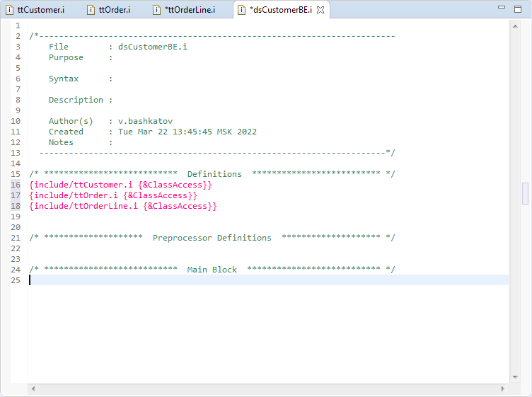The width and height of the screenshot is (532, 397).
Task: Click the Description label in header
Action: click(76, 100)
